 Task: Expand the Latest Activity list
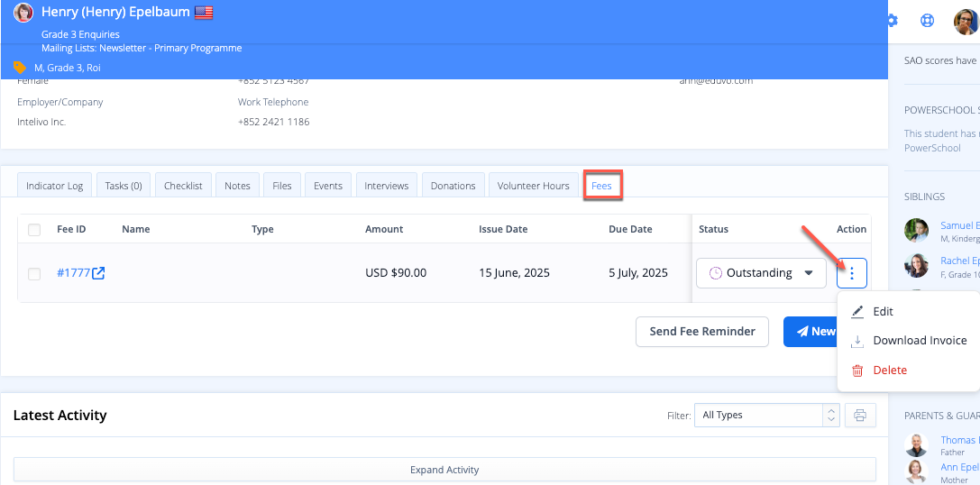coord(444,470)
